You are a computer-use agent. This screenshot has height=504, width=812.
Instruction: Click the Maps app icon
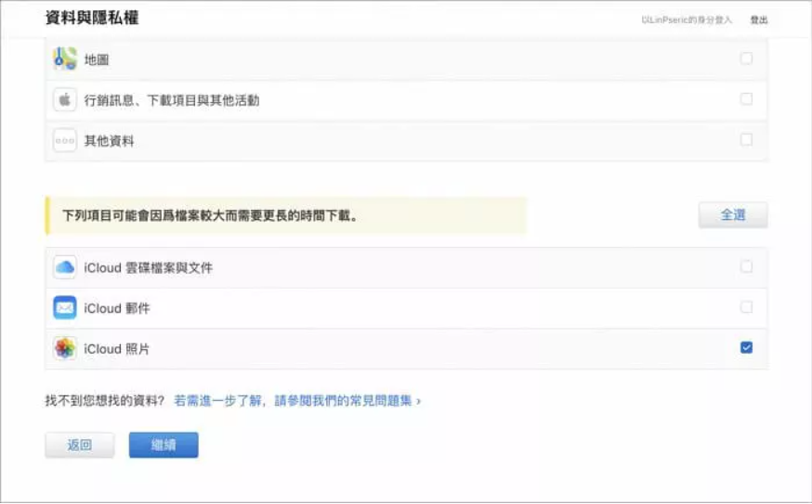(65, 59)
